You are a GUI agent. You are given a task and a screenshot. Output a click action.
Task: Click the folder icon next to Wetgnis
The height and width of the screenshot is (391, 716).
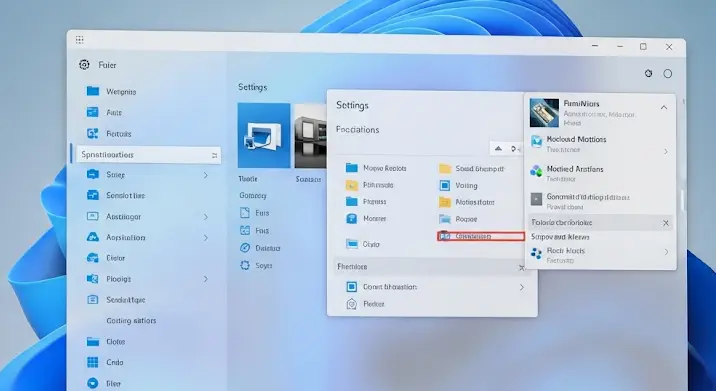coord(93,91)
